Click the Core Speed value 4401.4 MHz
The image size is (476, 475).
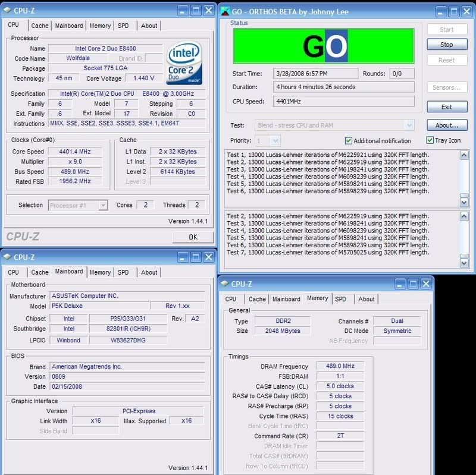(75, 152)
